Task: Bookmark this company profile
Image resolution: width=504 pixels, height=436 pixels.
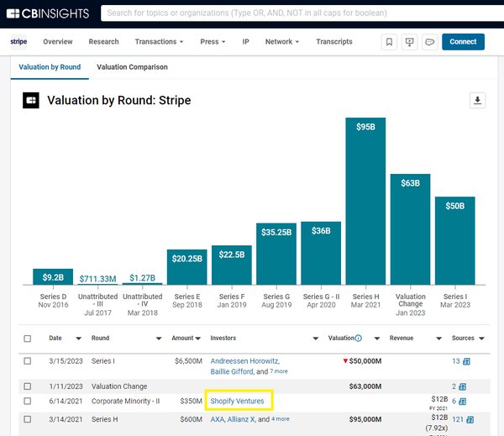Action: pyautogui.click(x=389, y=42)
